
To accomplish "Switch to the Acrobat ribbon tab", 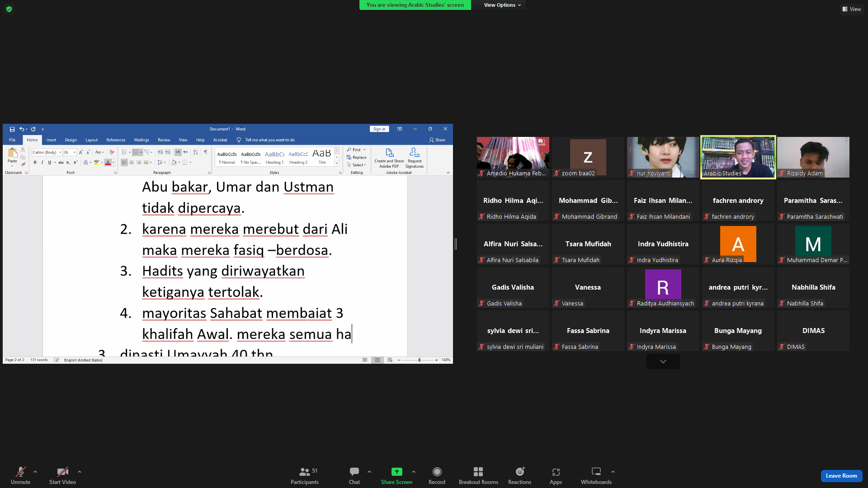I will (x=220, y=140).
